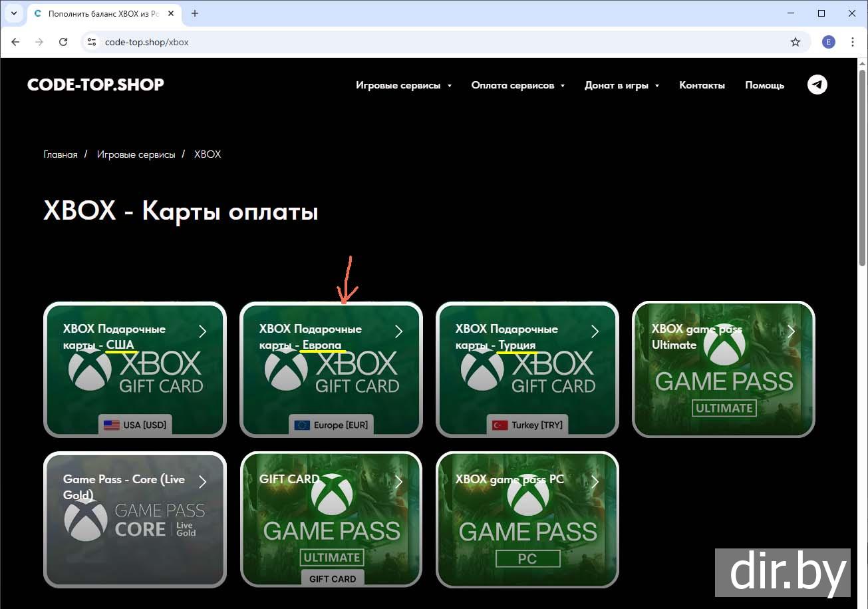Open Game Pass - Core (Live Gold) card
Viewport: 868px width, 609px height.
135,520
